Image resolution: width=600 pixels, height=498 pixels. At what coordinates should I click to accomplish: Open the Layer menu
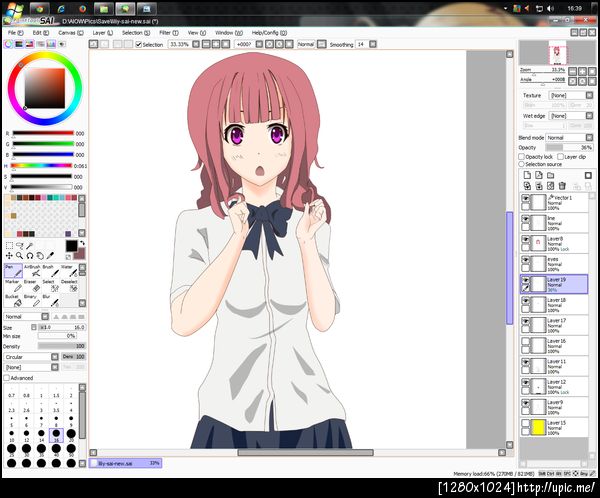tap(103, 33)
